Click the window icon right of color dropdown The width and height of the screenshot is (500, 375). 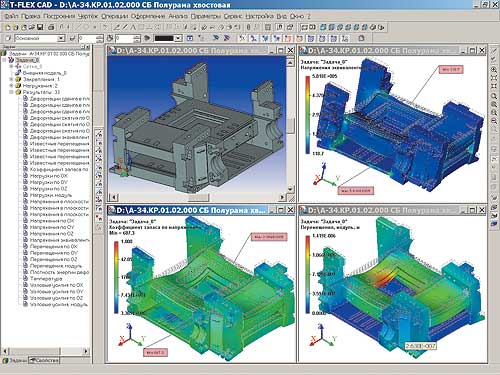coord(190,38)
